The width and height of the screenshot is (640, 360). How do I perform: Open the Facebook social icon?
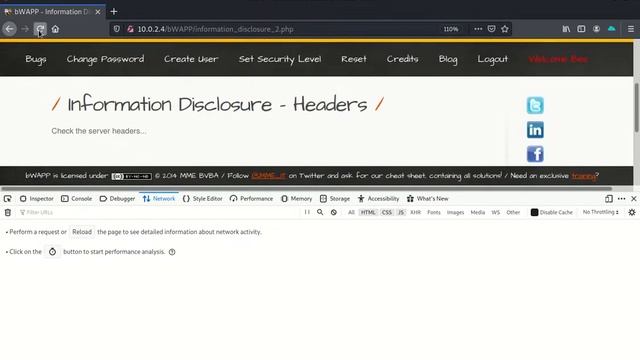[x=535, y=154]
